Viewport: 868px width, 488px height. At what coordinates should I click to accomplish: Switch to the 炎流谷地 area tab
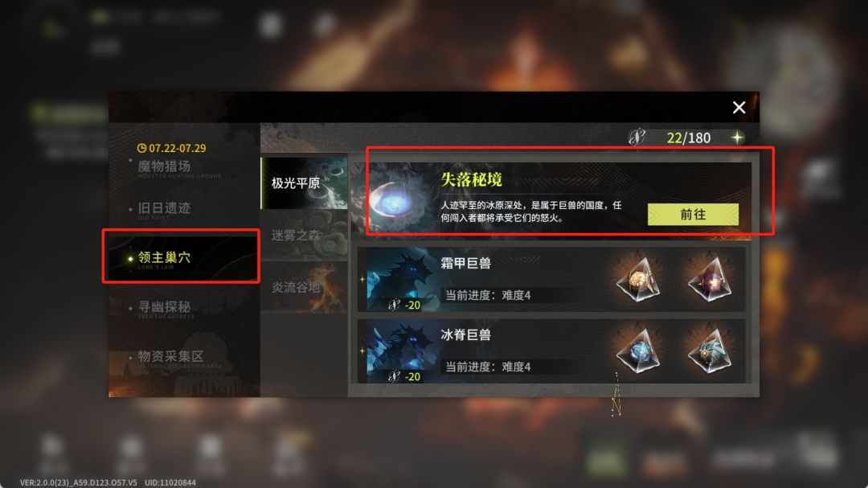pyautogui.click(x=304, y=287)
